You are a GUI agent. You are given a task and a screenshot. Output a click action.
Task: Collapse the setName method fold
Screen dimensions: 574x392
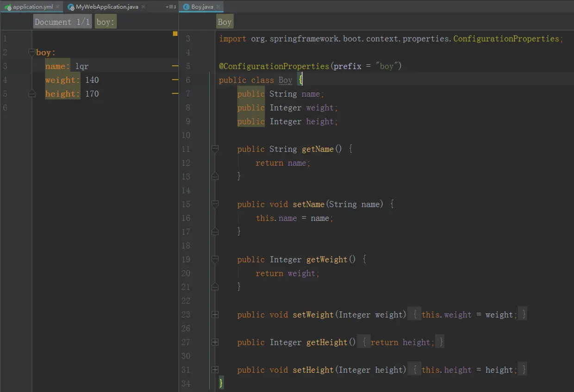click(x=215, y=204)
